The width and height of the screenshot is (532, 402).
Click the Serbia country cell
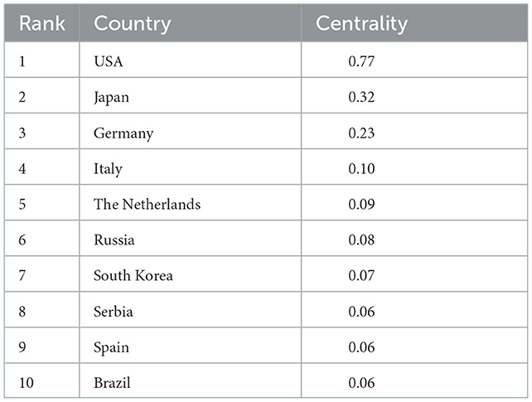(113, 312)
